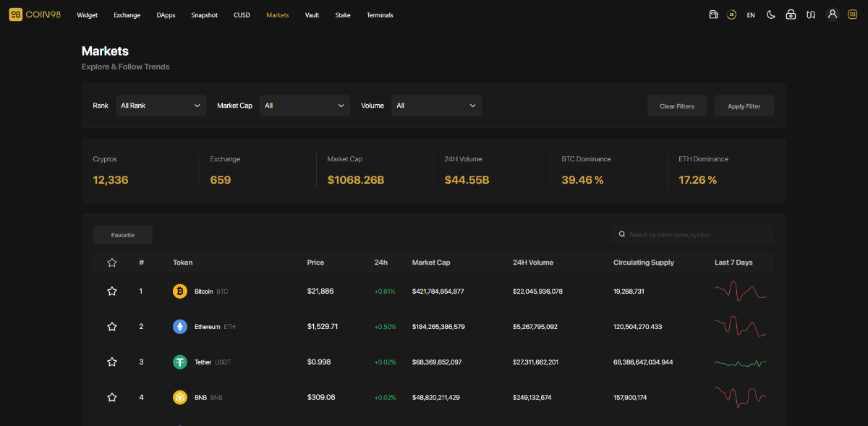Click the Ethereum coin logo
Image resolution: width=868 pixels, height=426 pixels.
tap(180, 326)
